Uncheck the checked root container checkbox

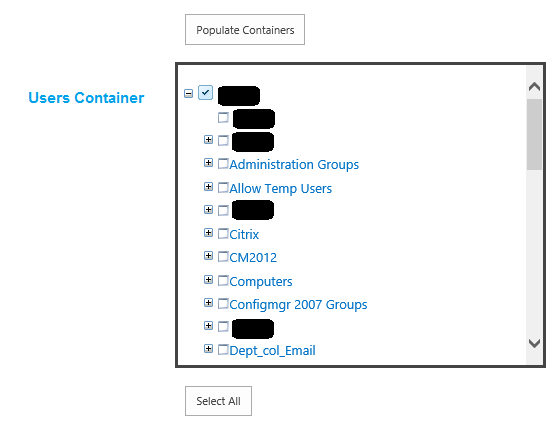(x=205, y=92)
